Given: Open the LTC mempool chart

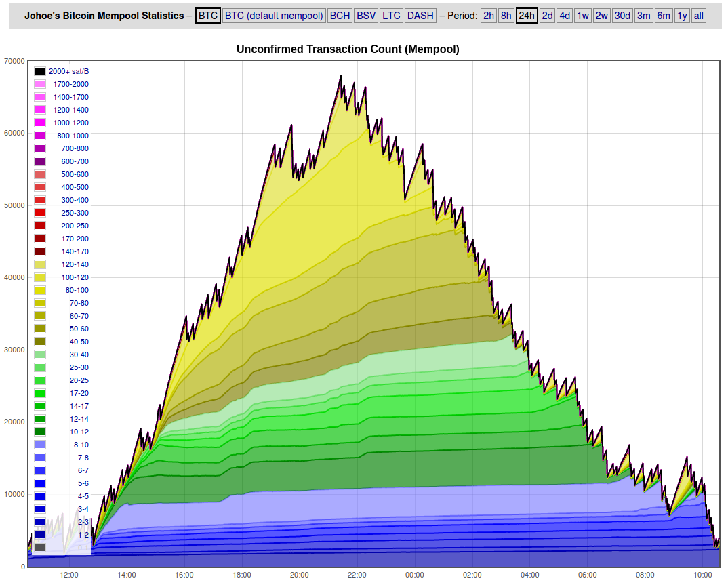Looking at the screenshot, I should 391,16.
